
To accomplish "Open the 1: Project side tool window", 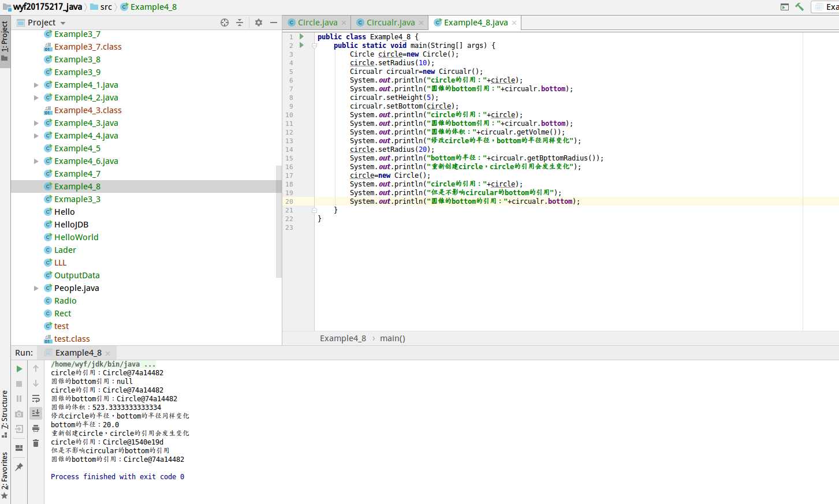I will [5, 42].
